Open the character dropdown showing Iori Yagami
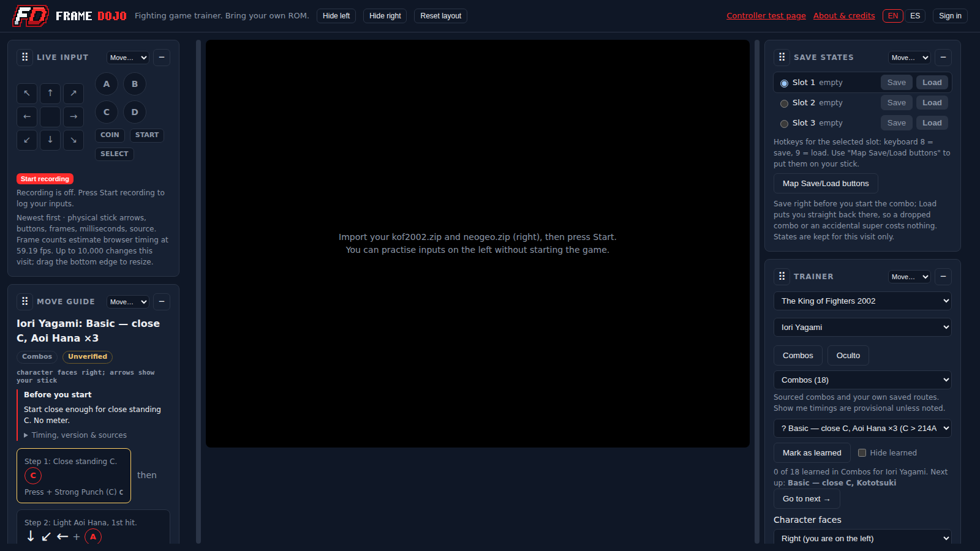 point(862,328)
